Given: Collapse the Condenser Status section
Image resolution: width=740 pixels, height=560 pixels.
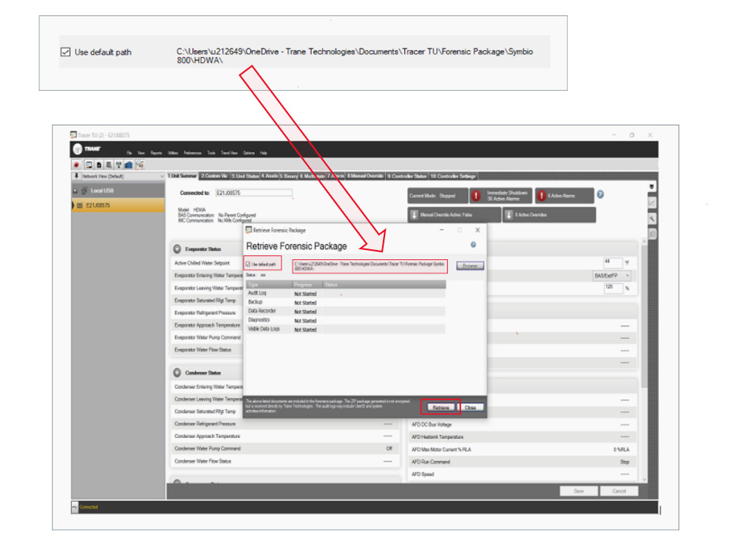Looking at the screenshot, I should tap(177, 373).
